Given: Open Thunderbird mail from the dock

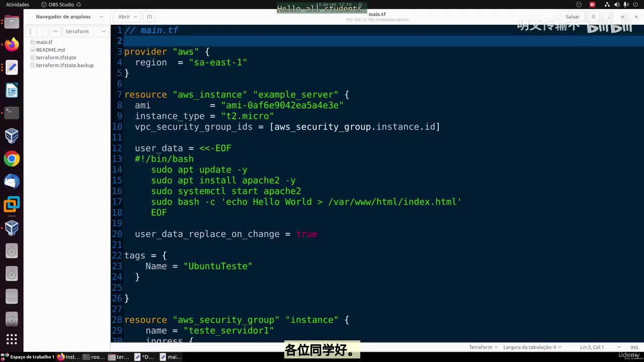Looking at the screenshot, I should [12, 182].
